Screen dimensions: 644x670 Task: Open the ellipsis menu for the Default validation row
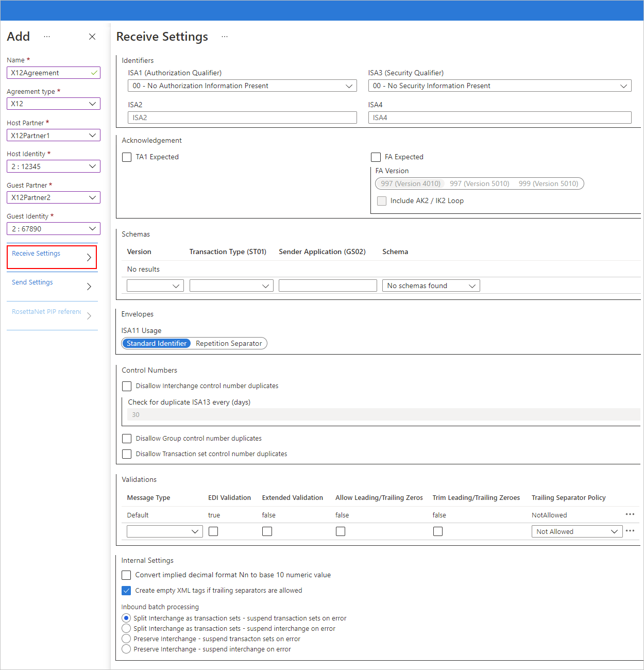click(630, 514)
